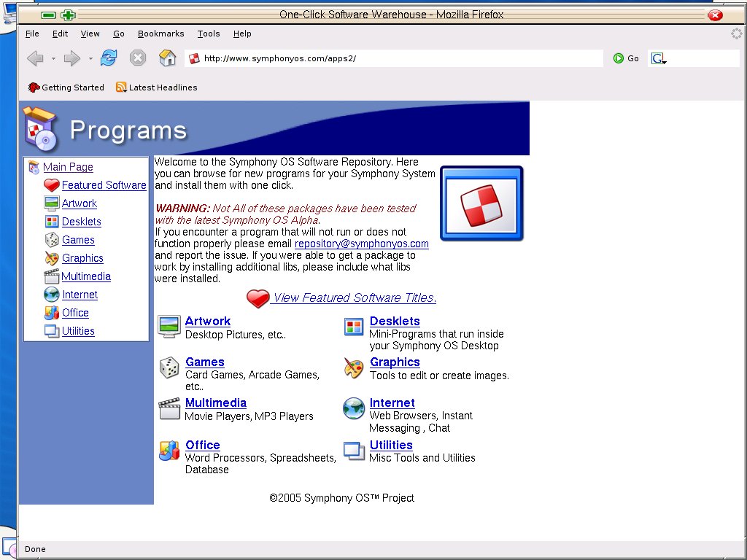
Task: Open the Tools menu
Action: [209, 34]
